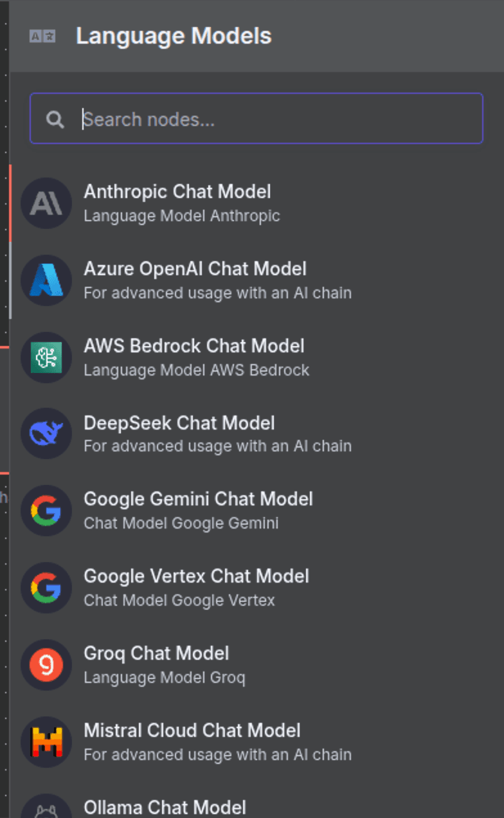Click the Anthropic logo icon
The width and height of the screenshot is (504, 818).
coord(46,203)
